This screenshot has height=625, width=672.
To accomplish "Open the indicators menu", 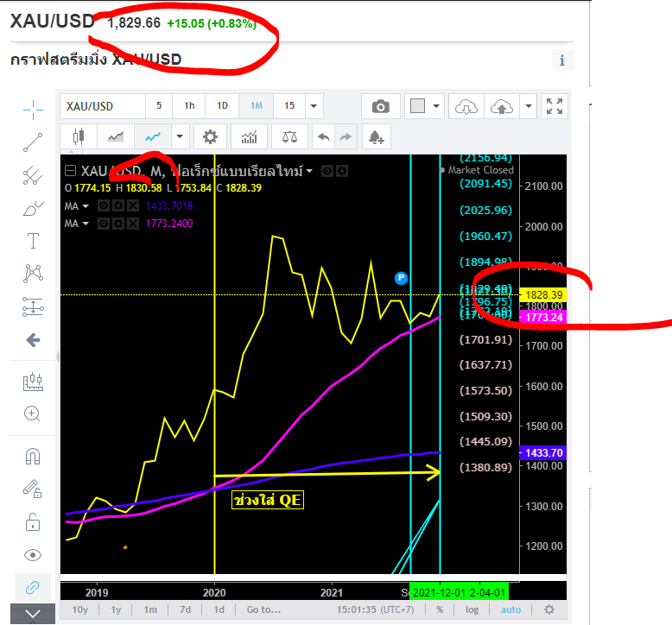I will click(x=249, y=136).
